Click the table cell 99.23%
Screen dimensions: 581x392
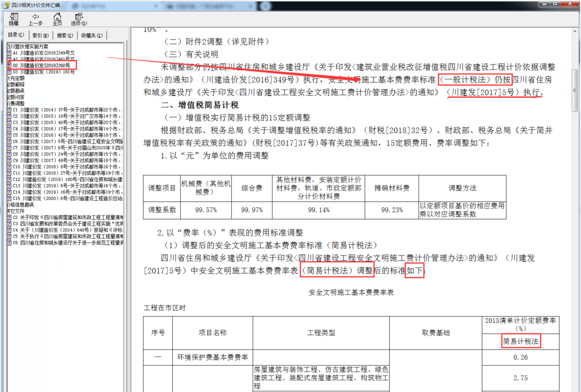coord(392,210)
